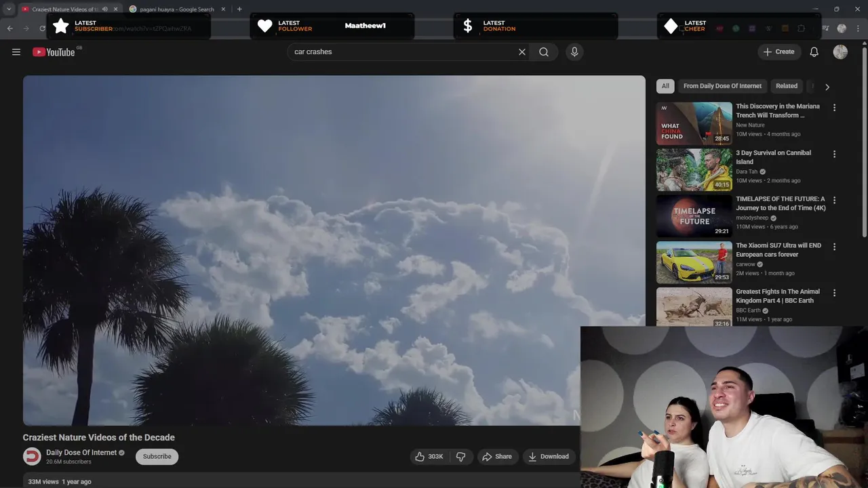
Task: Open carwow channel name
Action: coord(745,264)
